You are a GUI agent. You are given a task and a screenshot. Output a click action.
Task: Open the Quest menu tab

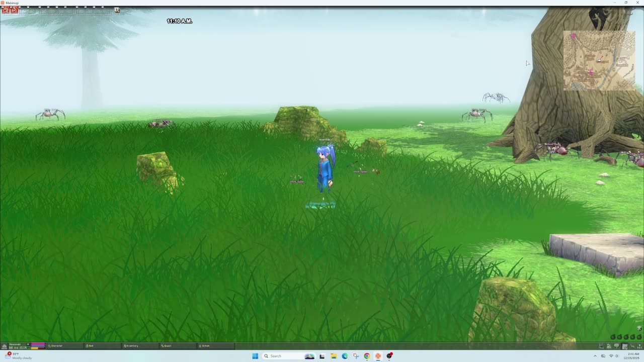(x=178, y=346)
